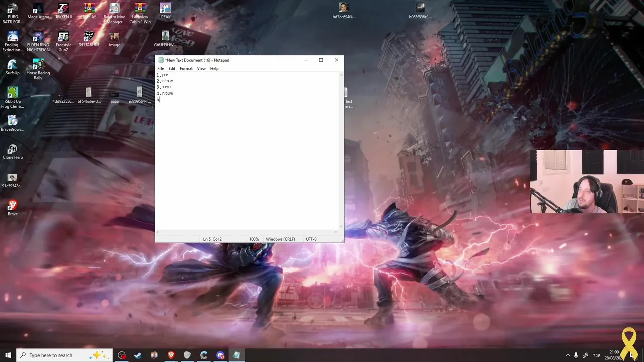Screen dimensions: 644x362
Task: Select the Freestyle GunZ desktop icon
Action: tap(63, 41)
